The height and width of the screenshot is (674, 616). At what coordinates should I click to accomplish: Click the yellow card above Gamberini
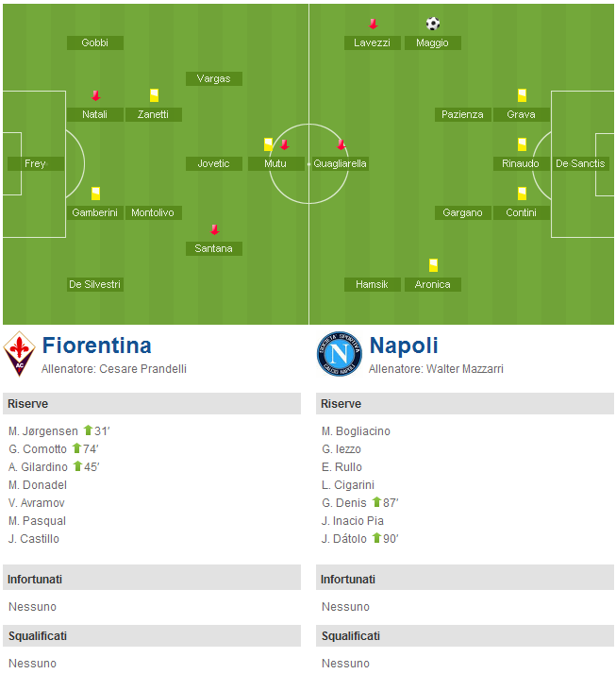tap(95, 193)
